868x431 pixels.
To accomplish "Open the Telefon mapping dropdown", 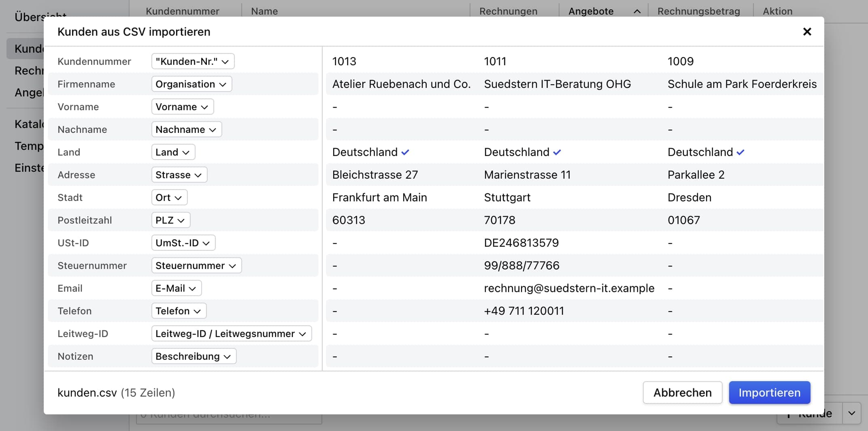I will coord(179,311).
